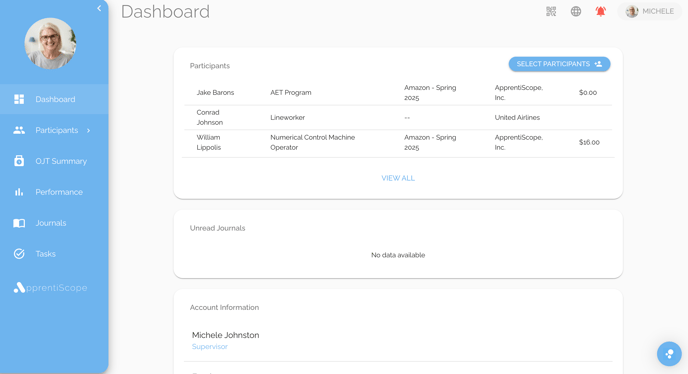Viewport: 688px width, 374px height.
Task: Select the William Lippolis participant name
Action: click(208, 142)
